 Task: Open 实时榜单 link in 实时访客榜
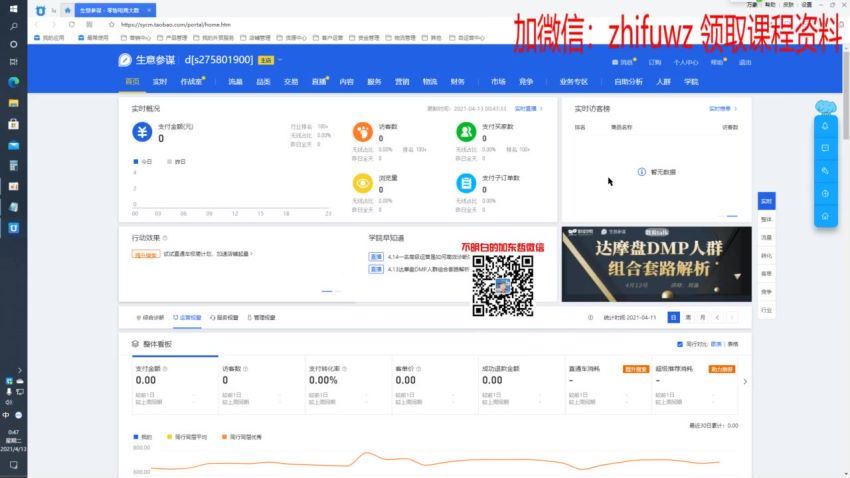[x=723, y=109]
